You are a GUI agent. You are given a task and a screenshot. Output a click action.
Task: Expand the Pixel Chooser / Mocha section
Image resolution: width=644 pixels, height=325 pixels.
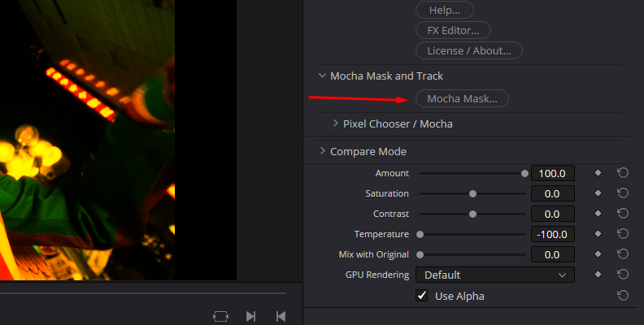[x=336, y=123]
